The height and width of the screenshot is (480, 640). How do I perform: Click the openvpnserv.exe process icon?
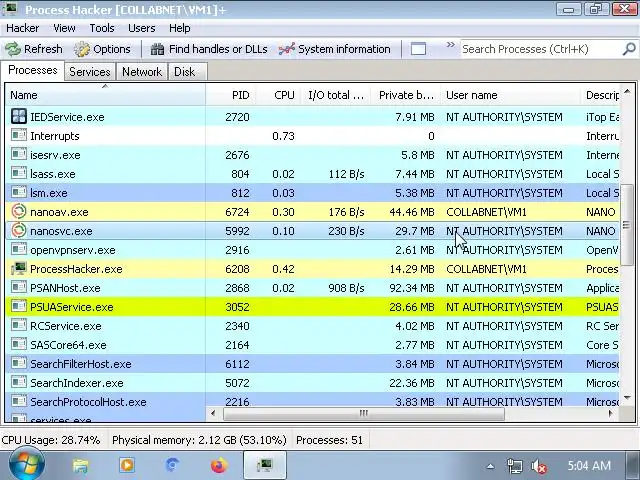tap(19, 249)
